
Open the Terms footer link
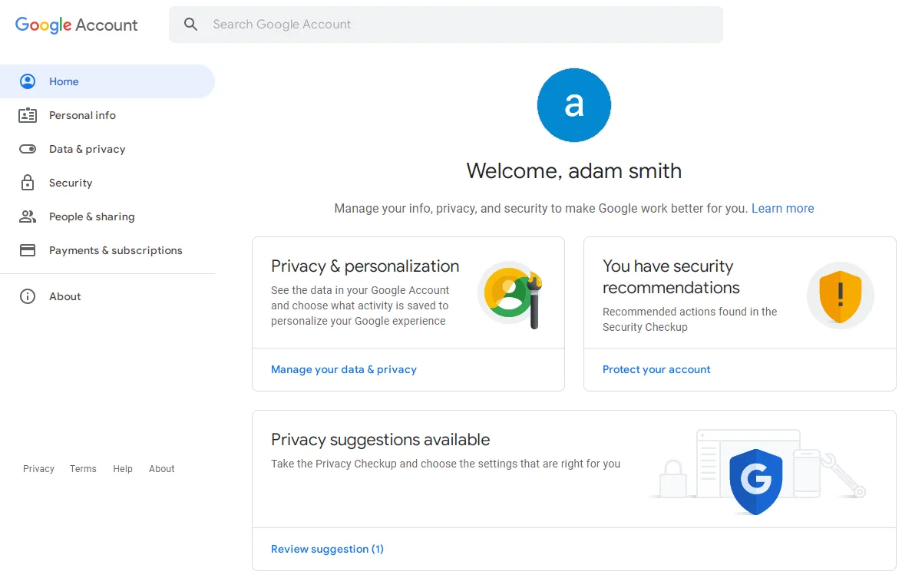pyautogui.click(x=83, y=469)
